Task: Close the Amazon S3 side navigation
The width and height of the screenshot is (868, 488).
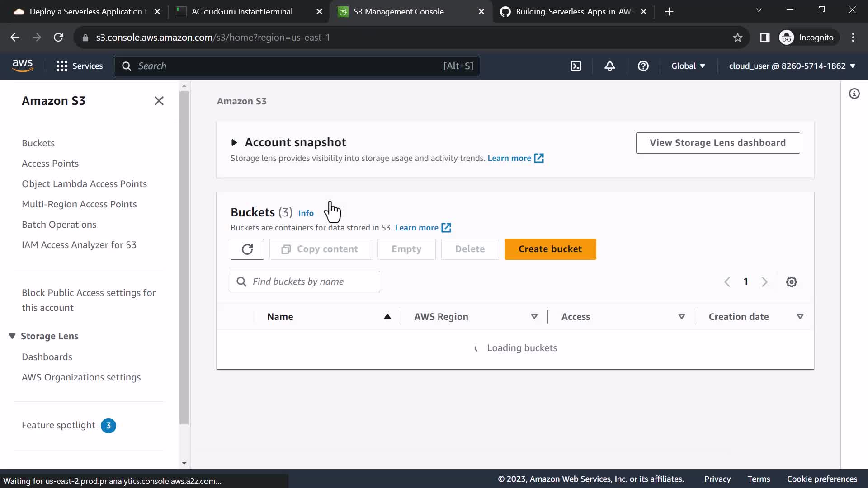Action: [159, 101]
